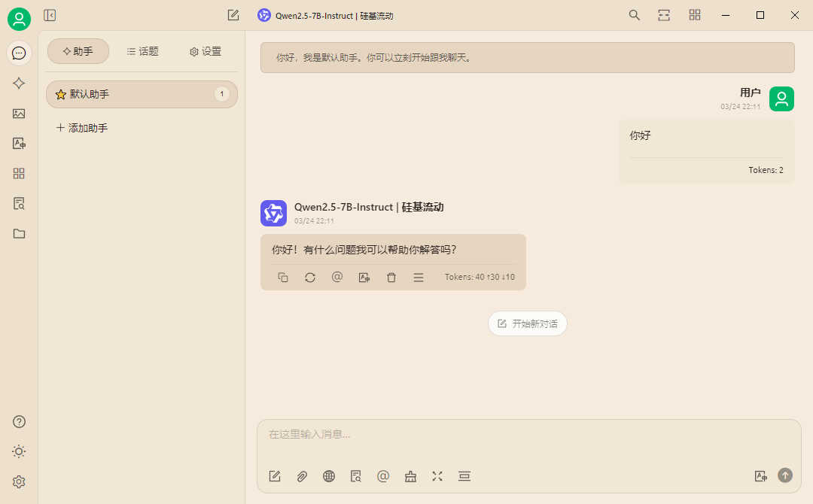This screenshot has width=813, height=504.
Task: Open the Translate tool in sidebar
Action: 19,143
